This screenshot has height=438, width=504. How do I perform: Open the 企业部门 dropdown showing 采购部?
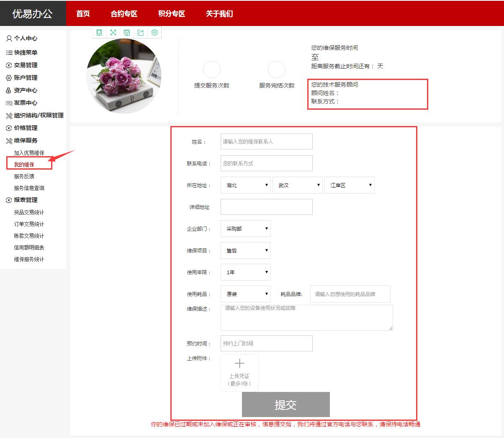tap(245, 229)
